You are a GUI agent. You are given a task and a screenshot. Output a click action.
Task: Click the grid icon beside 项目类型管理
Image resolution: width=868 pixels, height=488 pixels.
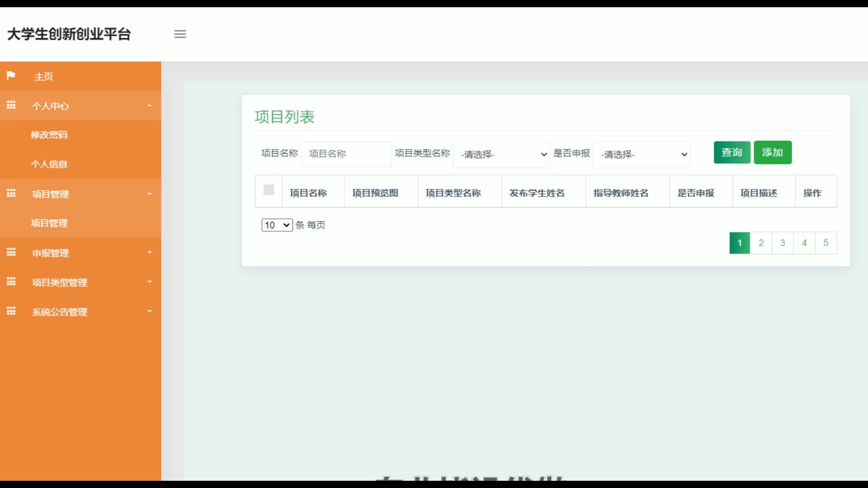tap(11, 282)
